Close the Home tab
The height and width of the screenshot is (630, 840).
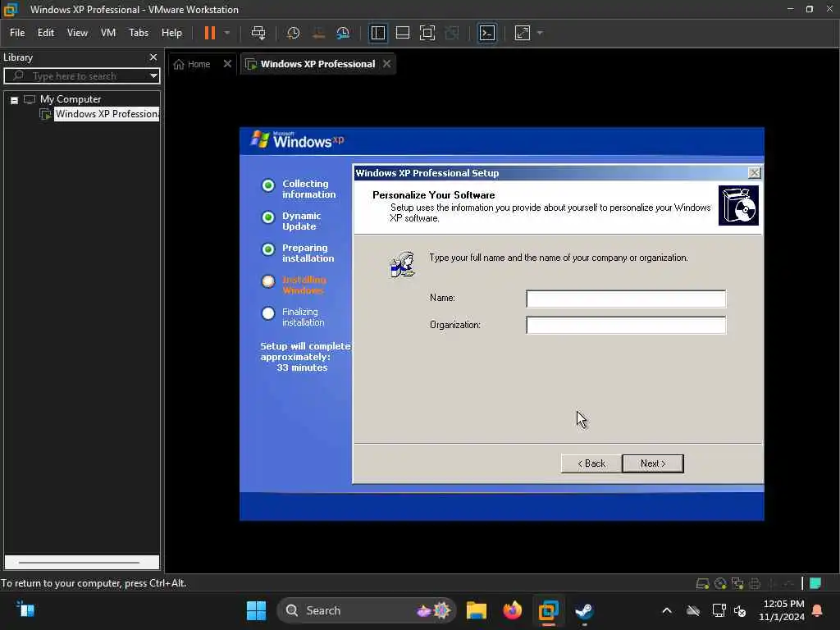(x=227, y=64)
